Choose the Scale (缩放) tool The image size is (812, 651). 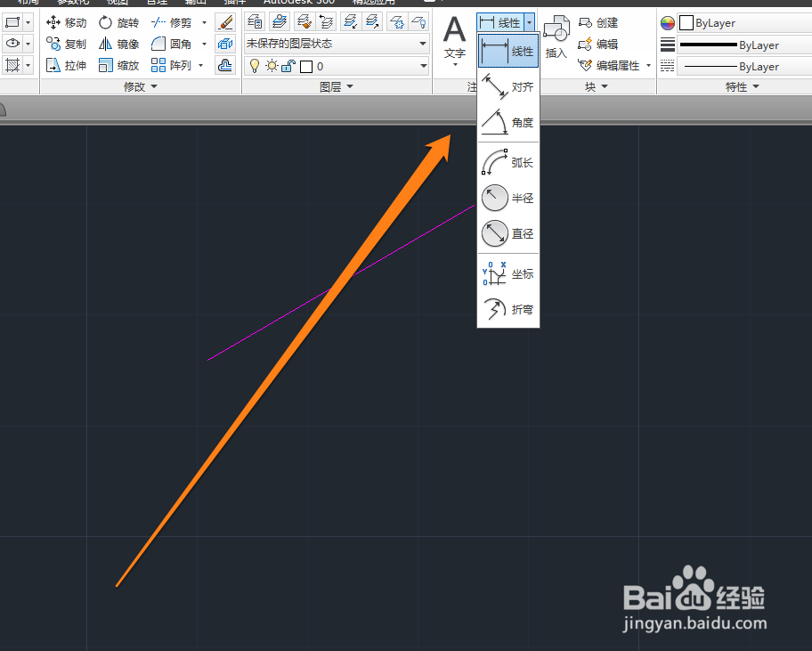click(118, 65)
